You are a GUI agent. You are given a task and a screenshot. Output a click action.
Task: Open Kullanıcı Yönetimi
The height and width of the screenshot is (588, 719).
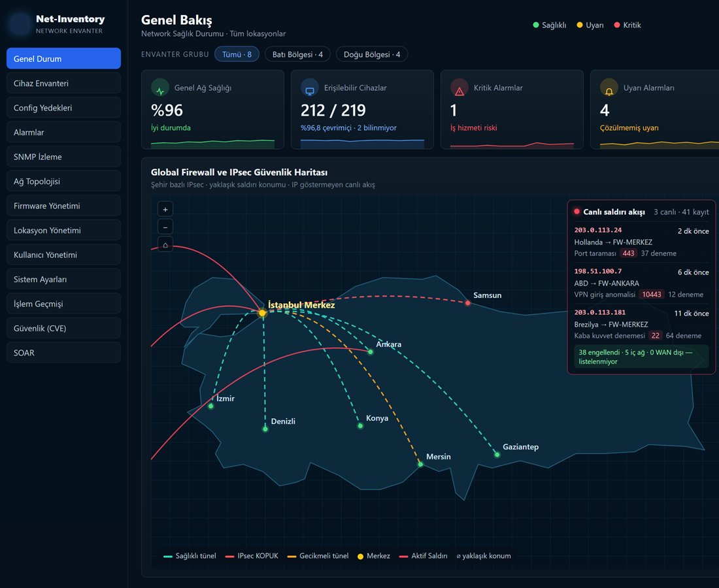[64, 255]
